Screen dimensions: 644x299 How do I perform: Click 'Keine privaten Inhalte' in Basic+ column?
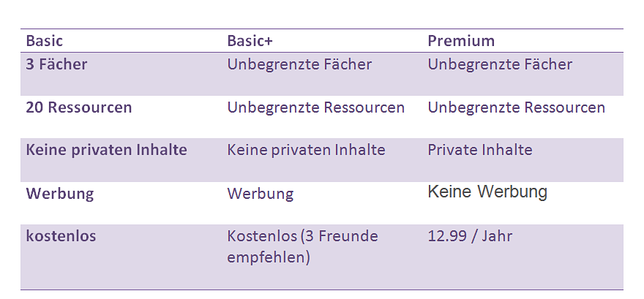306,151
